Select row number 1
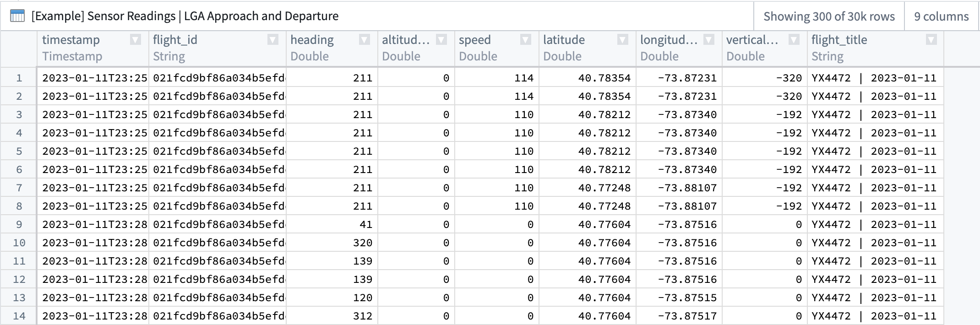The image size is (980, 325). tap(19, 78)
